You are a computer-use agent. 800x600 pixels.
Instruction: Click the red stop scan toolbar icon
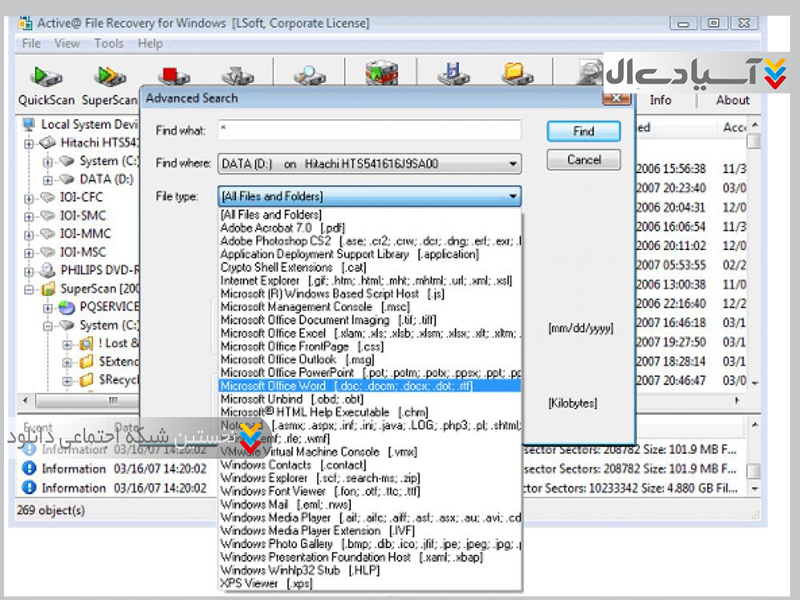click(x=175, y=75)
